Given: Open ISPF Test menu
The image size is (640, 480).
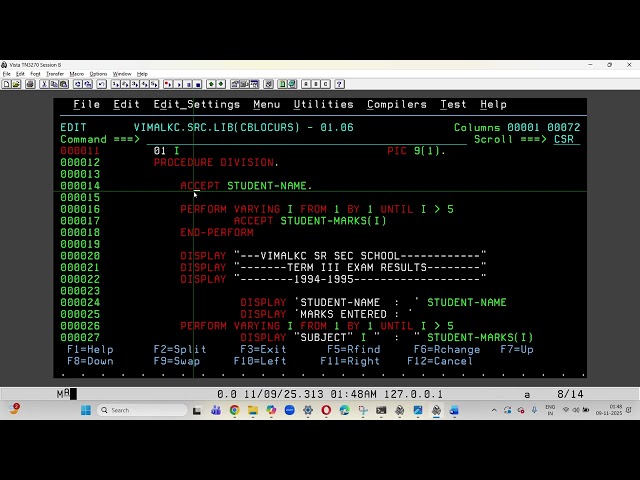Looking at the screenshot, I should (x=453, y=105).
